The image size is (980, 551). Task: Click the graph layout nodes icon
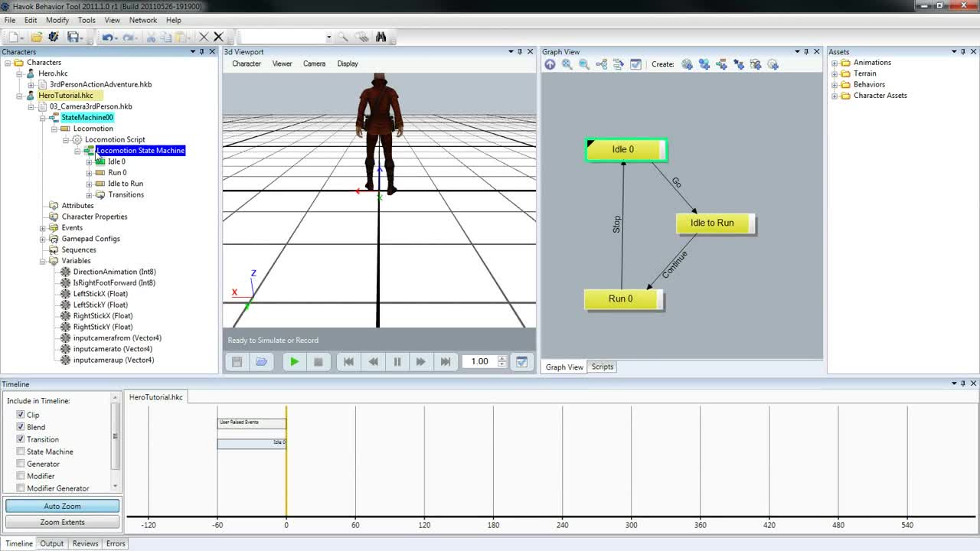coord(602,64)
